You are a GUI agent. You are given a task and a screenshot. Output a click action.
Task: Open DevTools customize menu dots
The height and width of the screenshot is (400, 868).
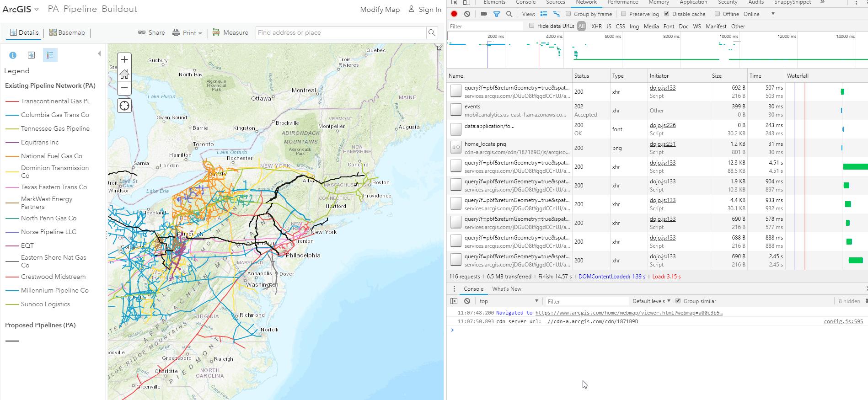tap(856, 2)
